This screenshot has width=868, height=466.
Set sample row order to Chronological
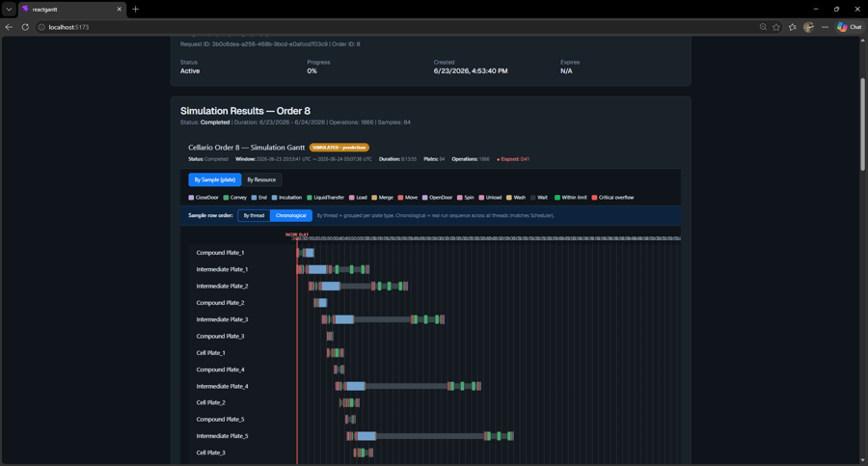pos(291,215)
